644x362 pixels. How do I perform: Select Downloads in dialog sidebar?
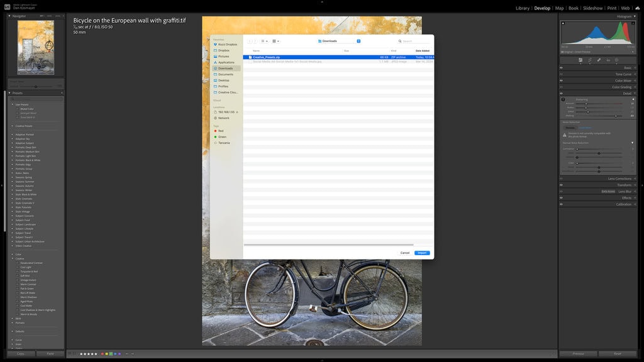[226, 69]
